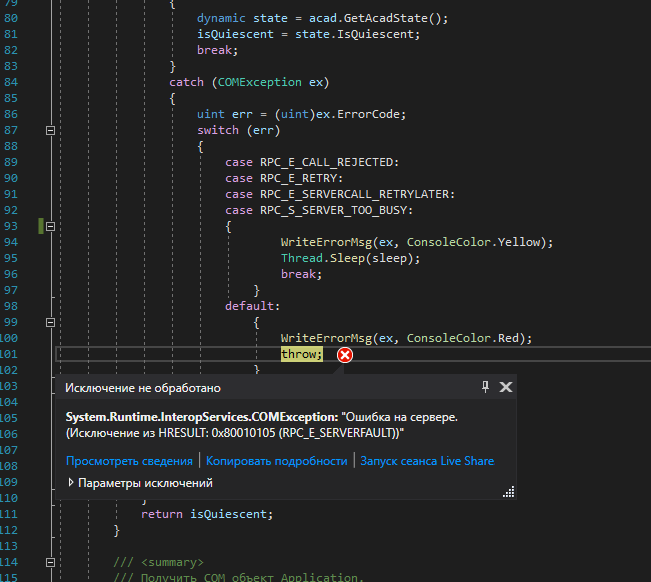Collapse the case block at line 93

click(50, 226)
